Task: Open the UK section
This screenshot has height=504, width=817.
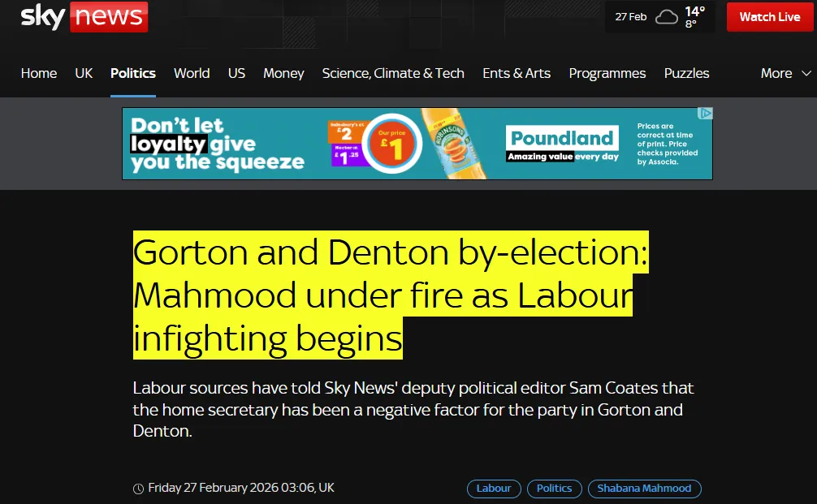Action: (84, 73)
